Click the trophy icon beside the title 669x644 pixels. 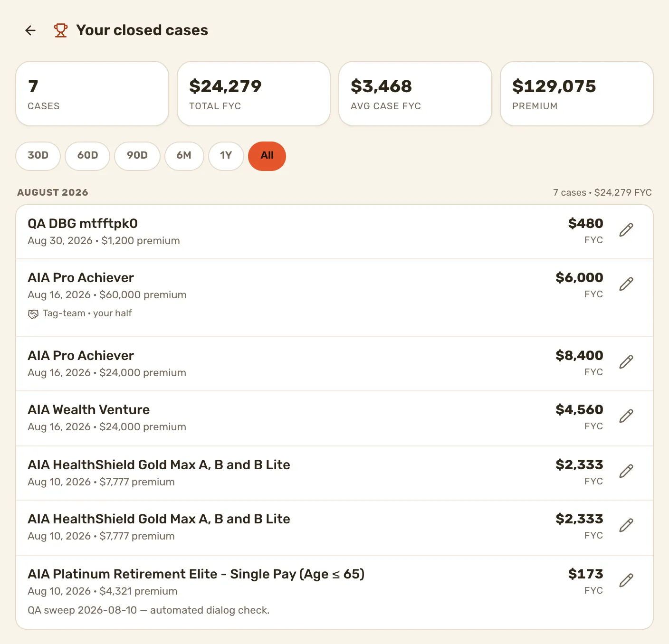60,30
